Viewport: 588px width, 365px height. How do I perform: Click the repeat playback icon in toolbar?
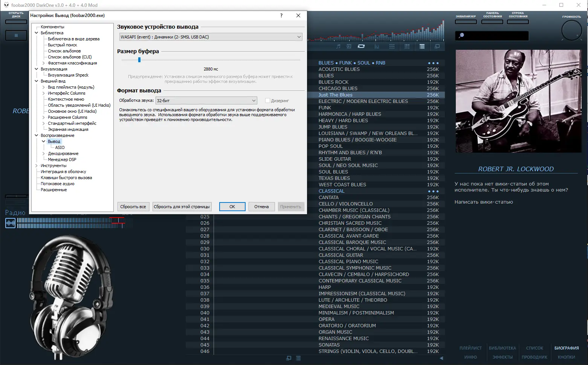point(361,46)
